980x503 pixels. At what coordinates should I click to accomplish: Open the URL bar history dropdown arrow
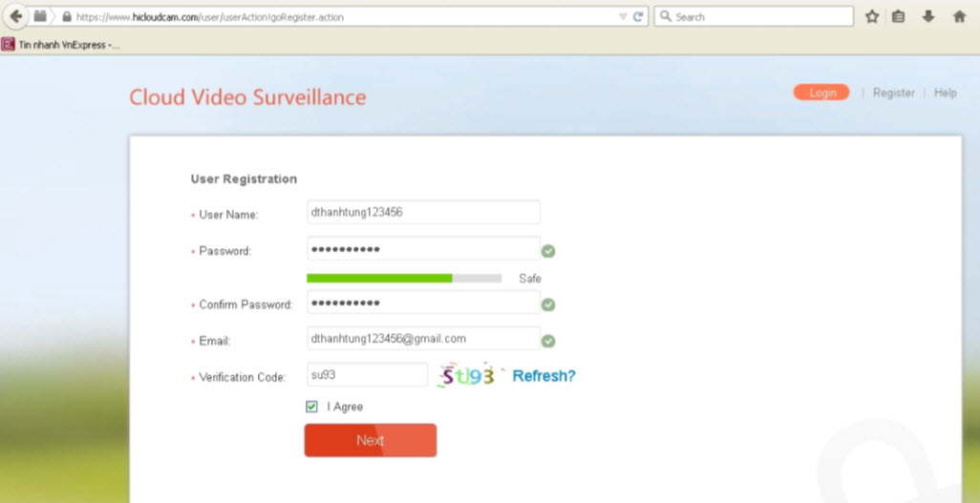623,16
